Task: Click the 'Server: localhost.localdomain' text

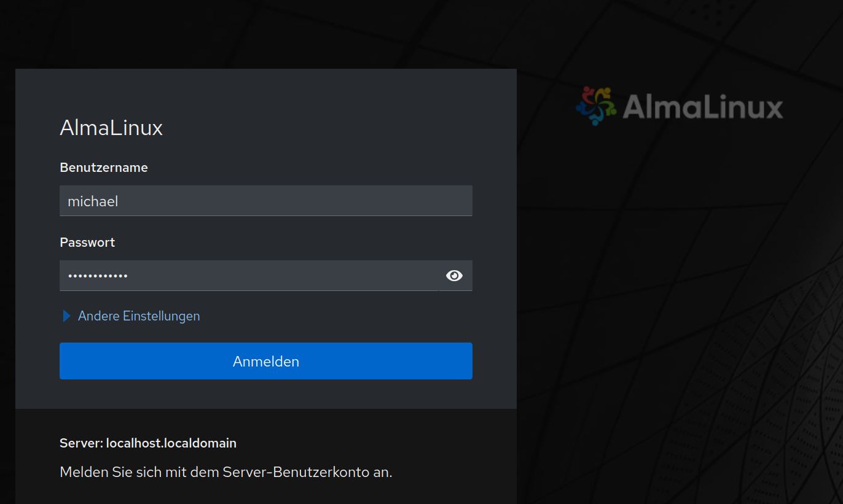Action: click(147, 443)
